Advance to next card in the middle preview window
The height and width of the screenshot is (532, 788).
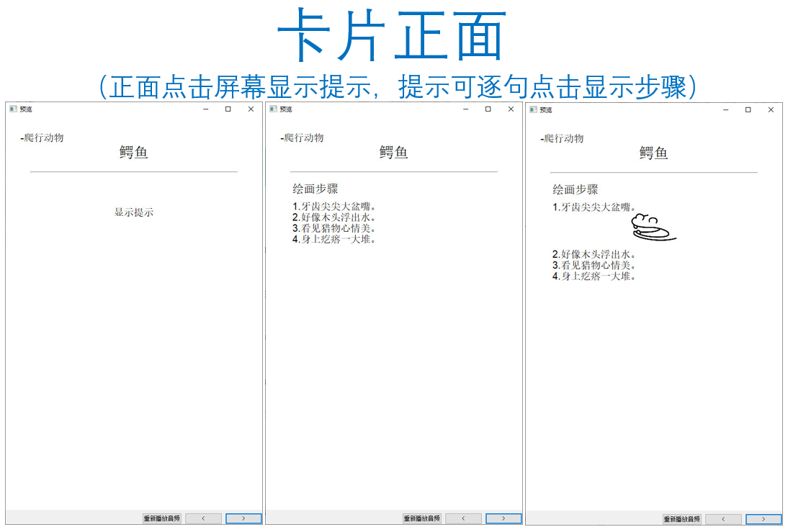[503, 518]
